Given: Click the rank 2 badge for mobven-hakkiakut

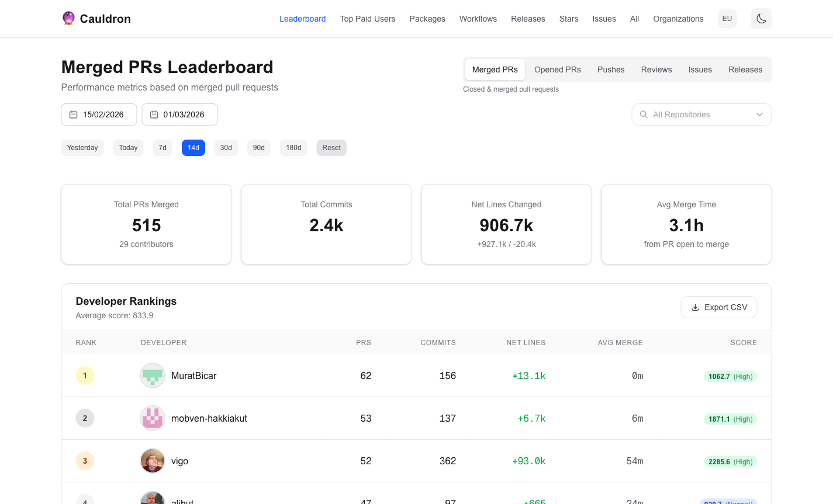Looking at the screenshot, I should 85,418.
